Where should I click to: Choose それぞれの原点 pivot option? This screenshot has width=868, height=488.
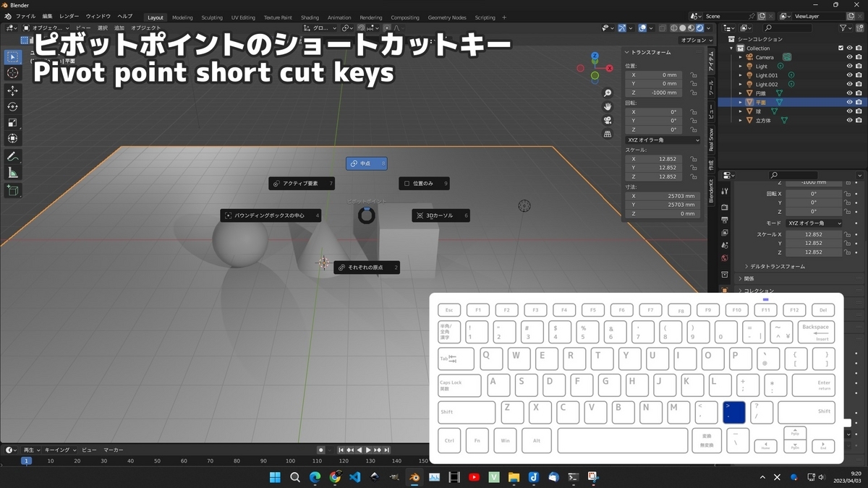[x=366, y=267]
